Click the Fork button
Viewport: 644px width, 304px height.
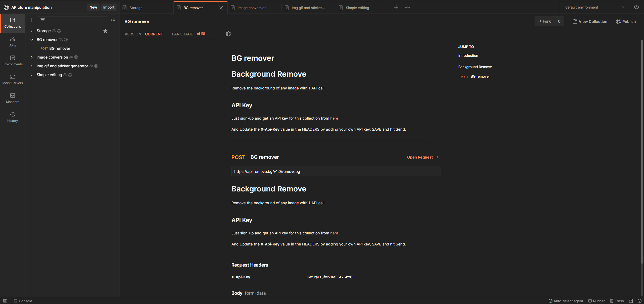click(544, 21)
